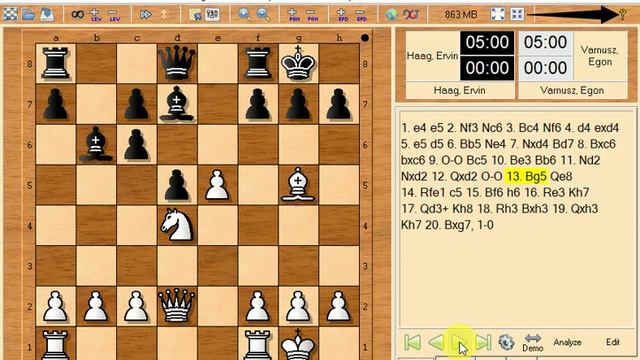The width and height of the screenshot is (640, 360).
Task: Select the black queen on d8
Action: (177, 63)
